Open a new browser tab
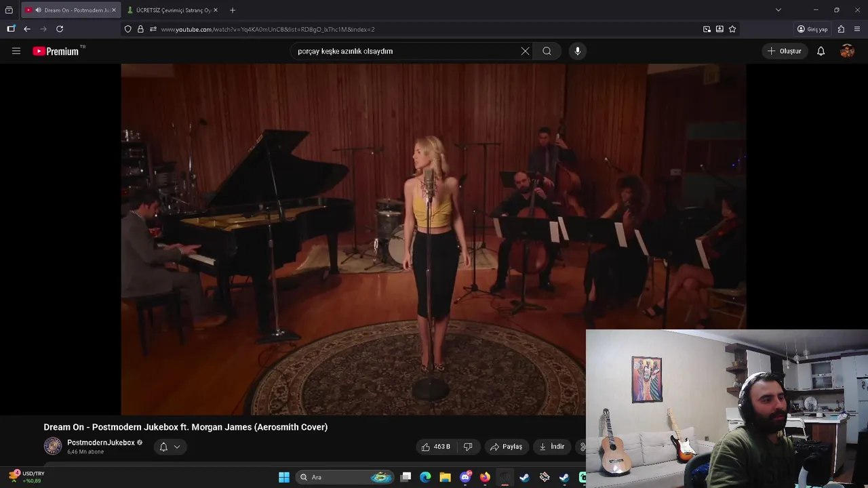The width and height of the screenshot is (868, 488). coord(233,10)
